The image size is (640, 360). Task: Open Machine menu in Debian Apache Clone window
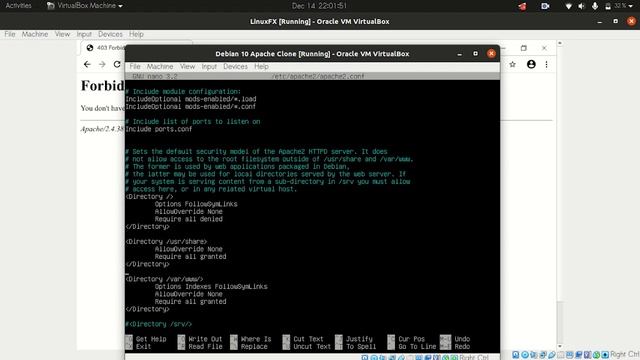point(160,67)
